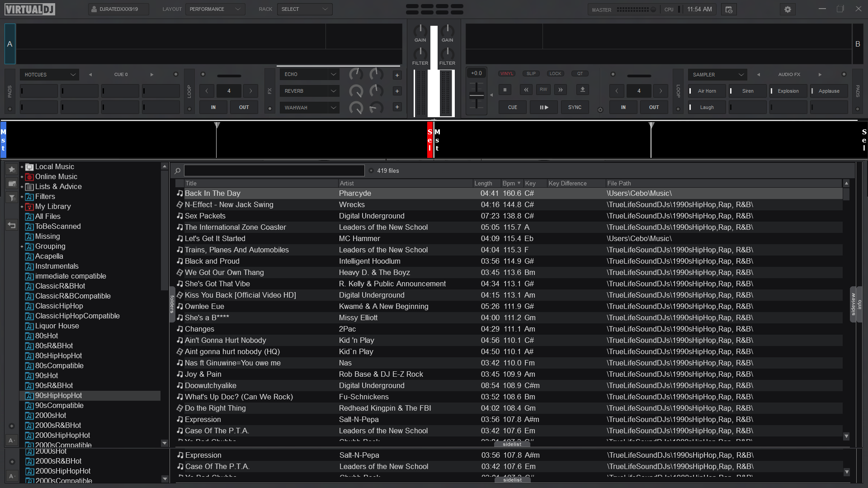This screenshot has height=488, width=868.
Task: Click the favorites star icon in browser sidebar
Action: click(x=12, y=169)
